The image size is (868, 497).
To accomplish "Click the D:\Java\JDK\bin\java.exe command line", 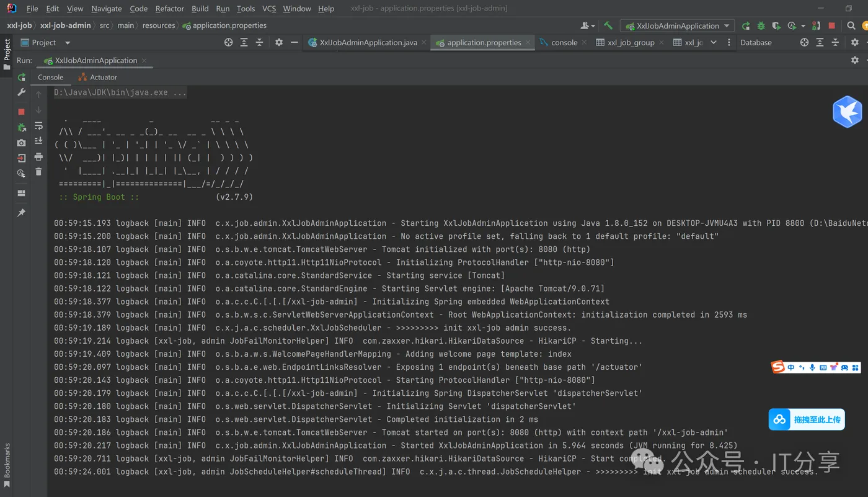I will pyautogui.click(x=120, y=92).
